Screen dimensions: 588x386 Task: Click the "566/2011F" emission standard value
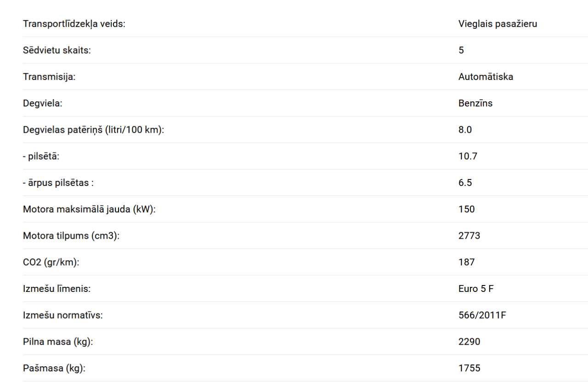(482, 315)
